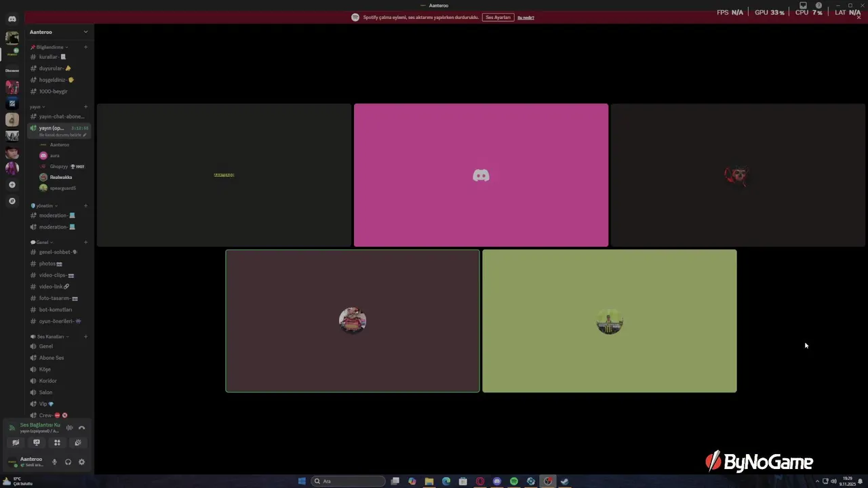Deafen with headphones icon
This screenshot has width=868, height=488.
coord(68,462)
